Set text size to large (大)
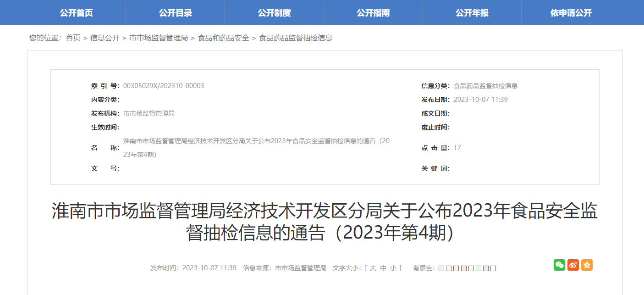This screenshot has height=295, width=644. tap(373, 268)
